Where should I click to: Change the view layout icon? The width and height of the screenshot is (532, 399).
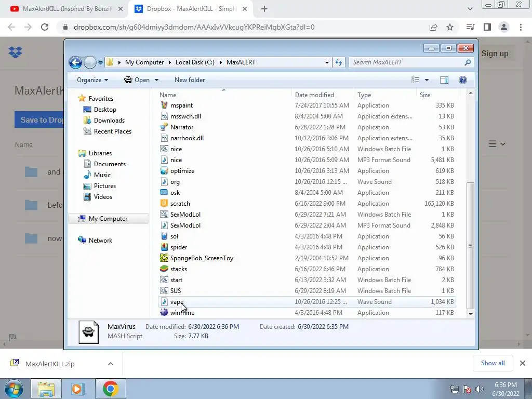pyautogui.click(x=415, y=80)
